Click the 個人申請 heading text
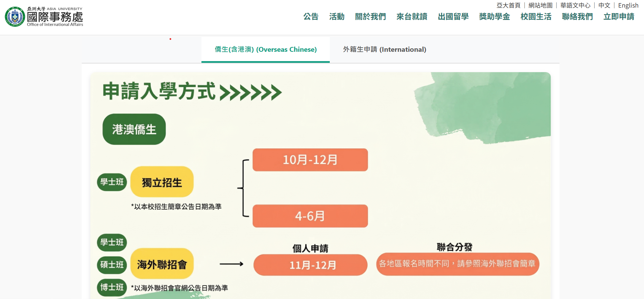This screenshot has width=644, height=299. 310,248
